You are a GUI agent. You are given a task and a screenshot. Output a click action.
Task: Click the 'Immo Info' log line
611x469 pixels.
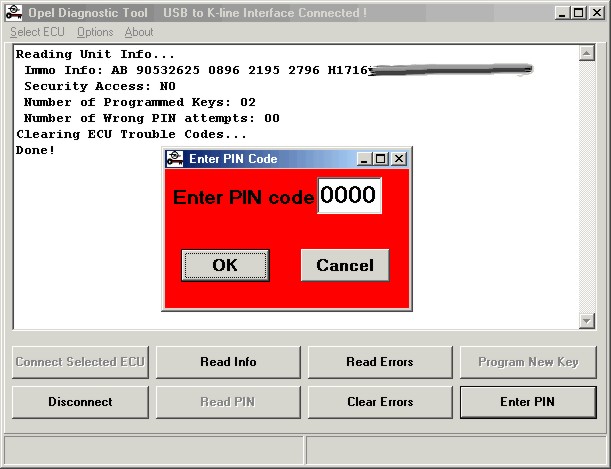pyautogui.click(x=196, y=70)
